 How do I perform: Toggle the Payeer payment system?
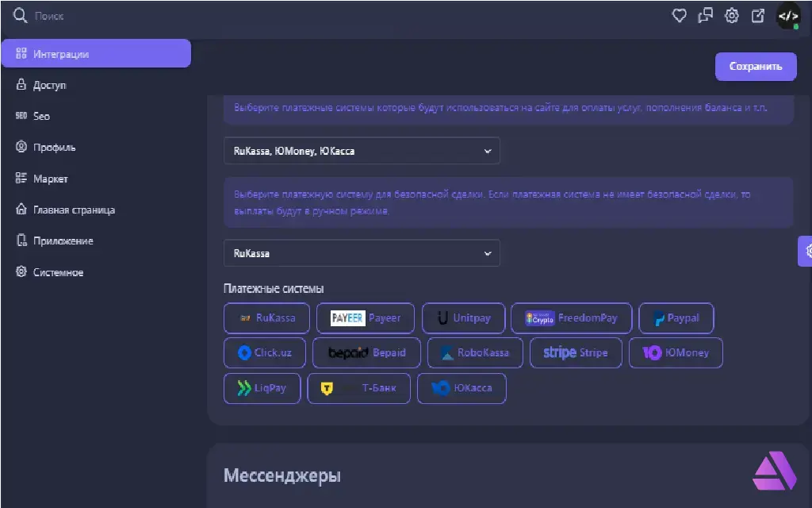(365, 318)
